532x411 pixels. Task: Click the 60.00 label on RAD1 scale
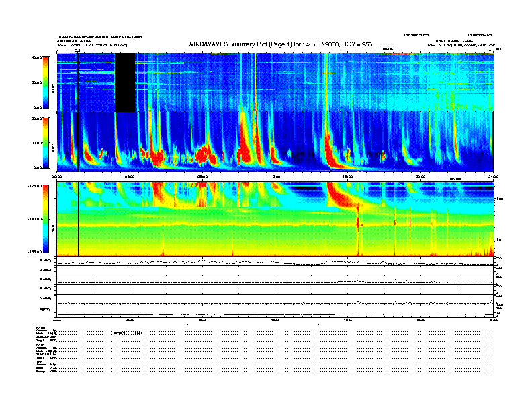[x=36, y=118]
